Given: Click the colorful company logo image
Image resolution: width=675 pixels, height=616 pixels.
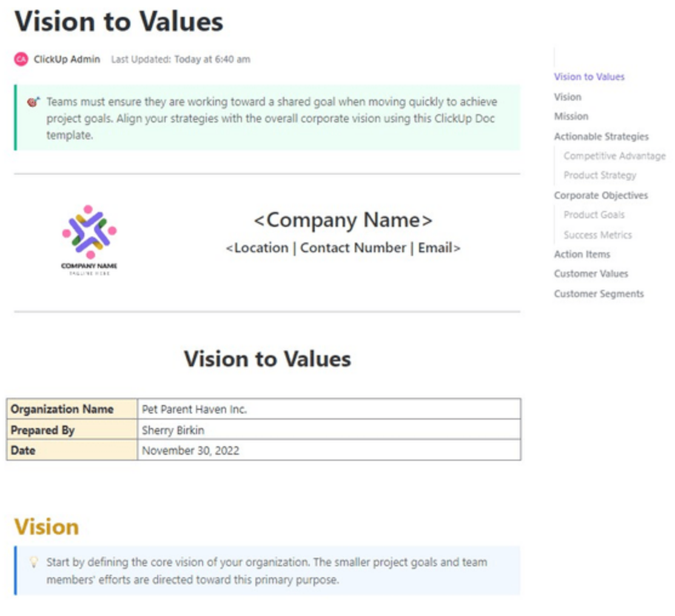Looking at the screenshot, I should (x=89, y=239).
